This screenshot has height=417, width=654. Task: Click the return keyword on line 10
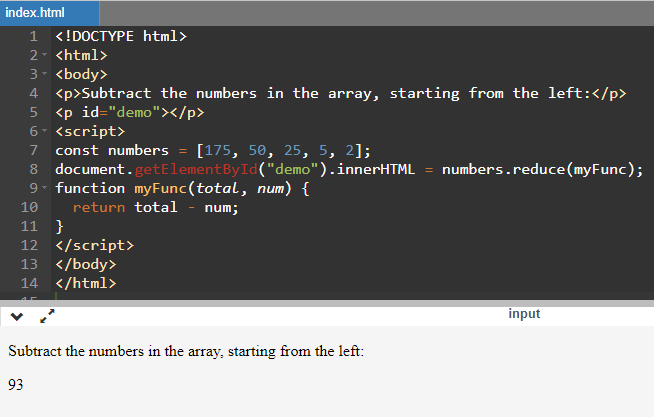tap(98, 208)
